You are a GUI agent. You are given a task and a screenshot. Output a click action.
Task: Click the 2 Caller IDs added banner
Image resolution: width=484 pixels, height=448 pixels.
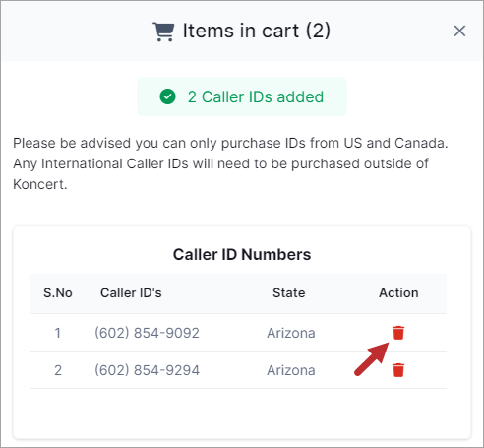pos(242,96)
